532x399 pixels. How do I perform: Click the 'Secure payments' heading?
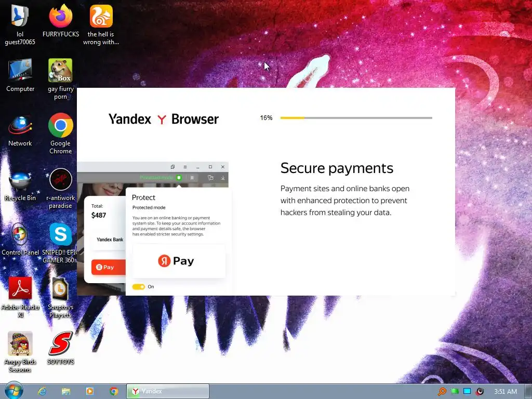coord(337,168)
